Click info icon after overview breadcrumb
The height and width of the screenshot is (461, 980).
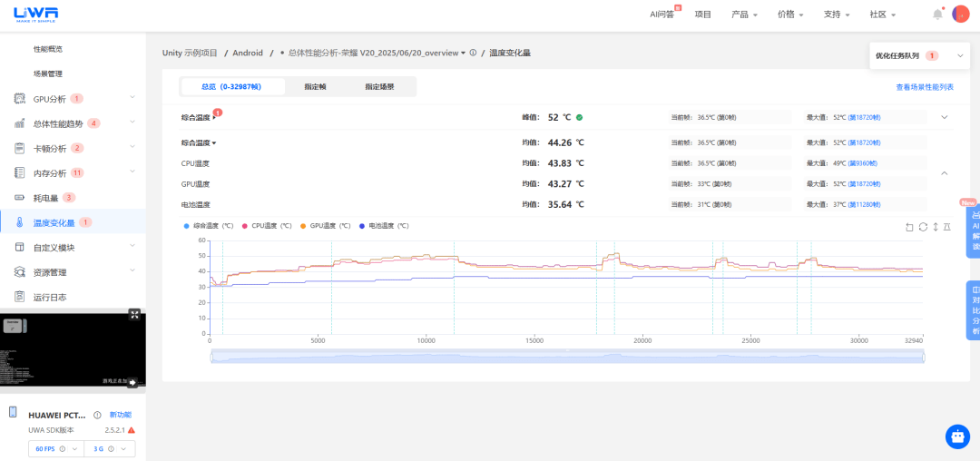[x=473, y=54]
